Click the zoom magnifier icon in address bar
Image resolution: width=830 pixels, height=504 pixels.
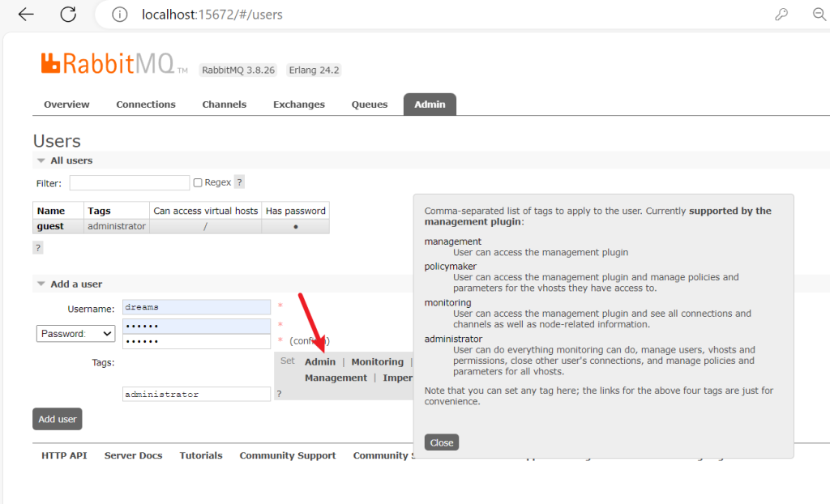[819, 15]
